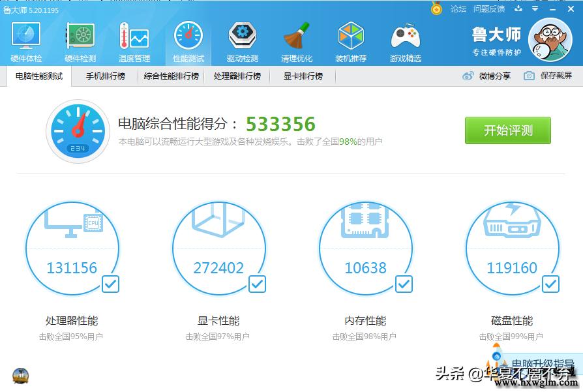Click the green 开始评测 button
Image resolution: width=583 pixels, height=392 pixels.
[507, 130]
